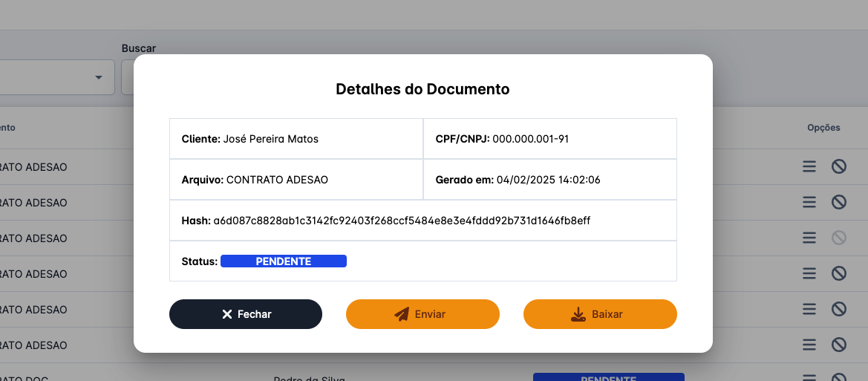Select the block icon in the sixth row
The height and width of the screenshot is (381, 868).
tap(839, 345)
